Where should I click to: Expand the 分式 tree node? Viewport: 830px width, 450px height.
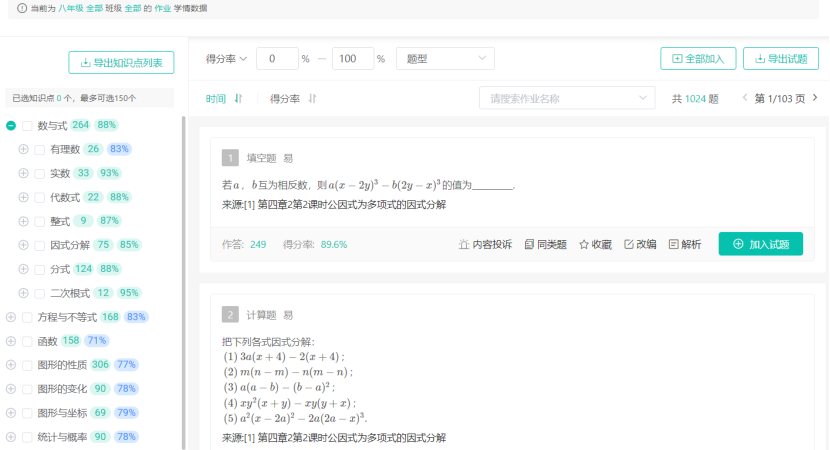[x=23, y=269]
